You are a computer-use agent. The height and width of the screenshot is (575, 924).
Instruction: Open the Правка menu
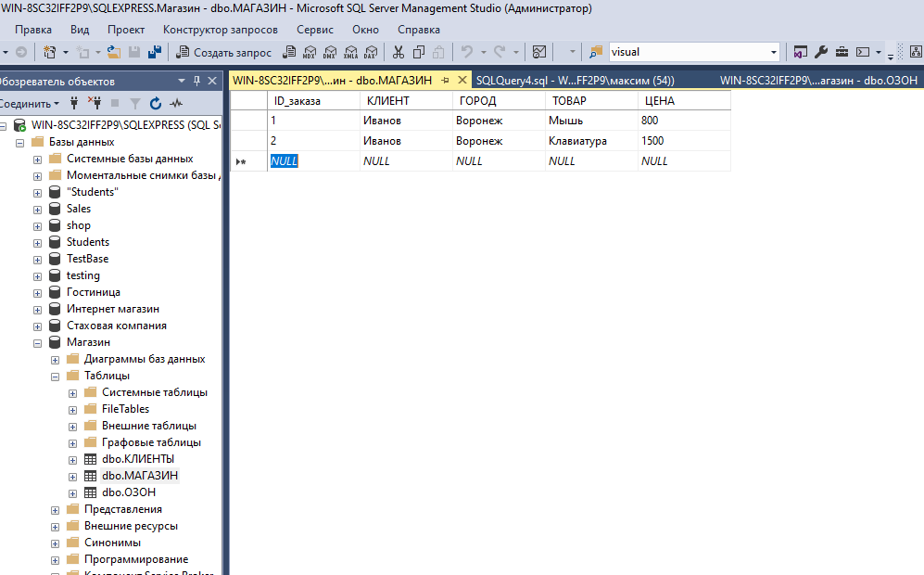pyautogui.click(x=33, y=30)
